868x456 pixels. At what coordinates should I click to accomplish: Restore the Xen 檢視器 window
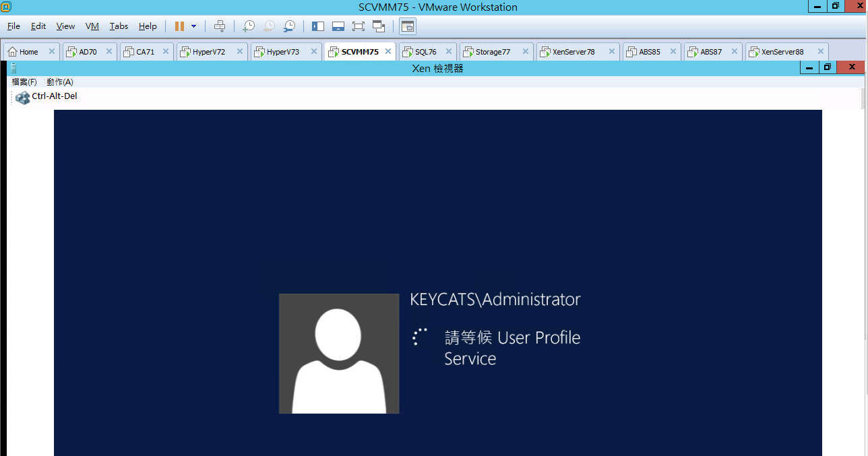tap(827, 67)
